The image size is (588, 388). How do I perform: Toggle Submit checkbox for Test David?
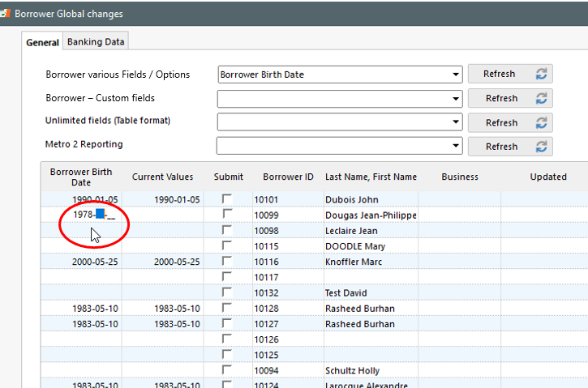[227, 292]
